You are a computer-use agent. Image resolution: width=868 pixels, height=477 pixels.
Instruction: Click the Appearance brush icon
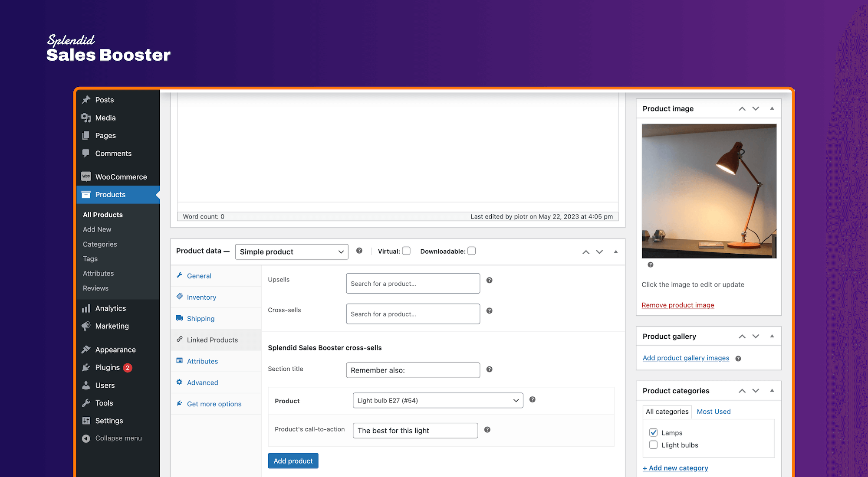(x=86, y=350)
